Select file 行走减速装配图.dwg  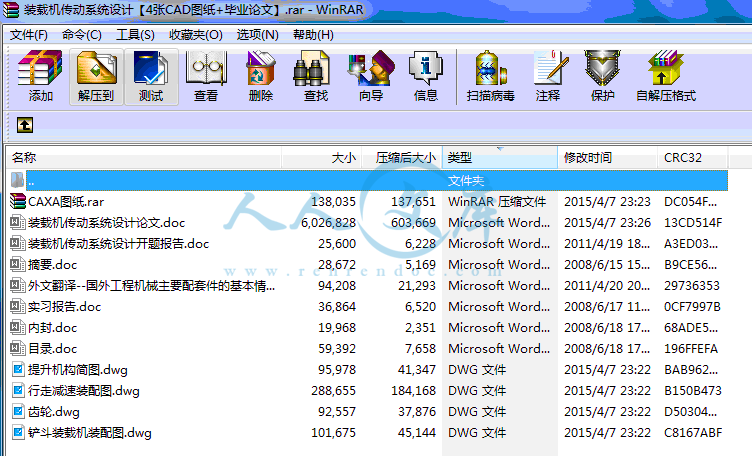pyautogui.click(x=83, y=391)
